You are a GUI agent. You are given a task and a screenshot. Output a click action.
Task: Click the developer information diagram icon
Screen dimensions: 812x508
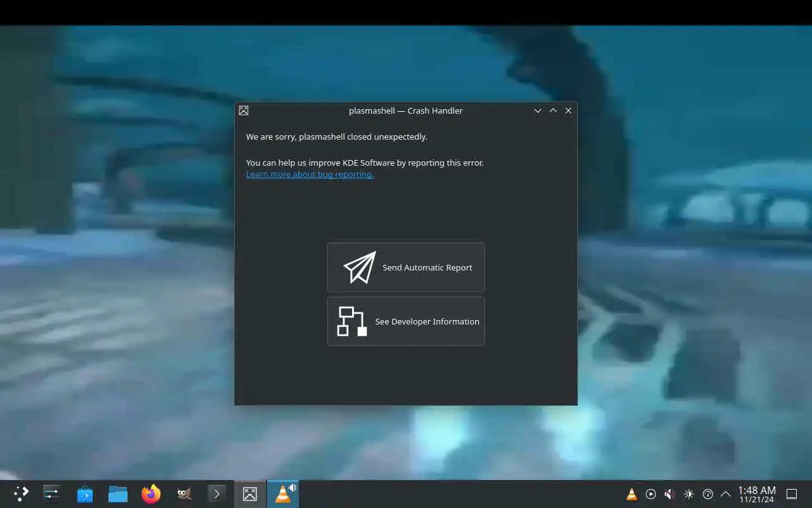tap(352, 321)
